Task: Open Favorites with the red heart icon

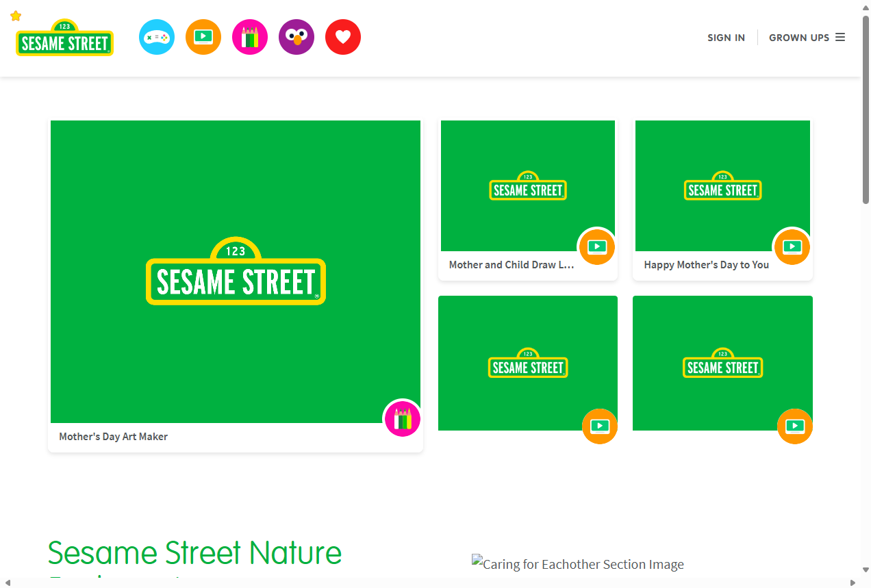Action: tap(342, 37)
